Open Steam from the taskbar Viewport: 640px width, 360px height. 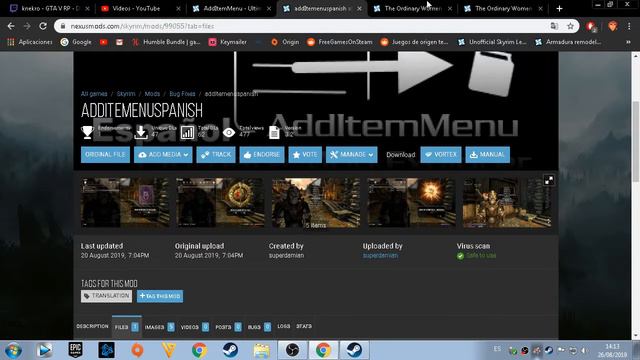[x=231, y=350]
